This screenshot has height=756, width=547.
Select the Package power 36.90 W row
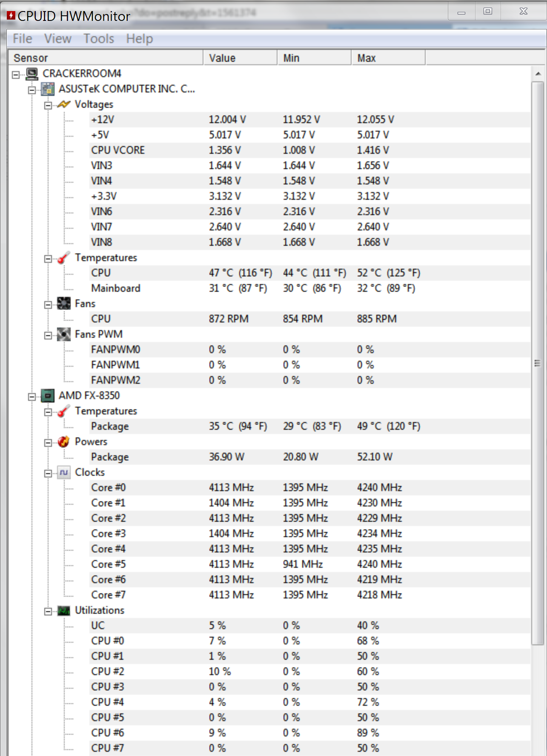coord(310,457)
